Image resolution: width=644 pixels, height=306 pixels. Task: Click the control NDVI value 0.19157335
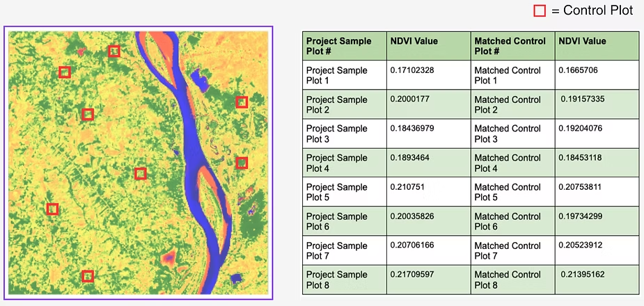pyautogui.click(x=583, y=99)
